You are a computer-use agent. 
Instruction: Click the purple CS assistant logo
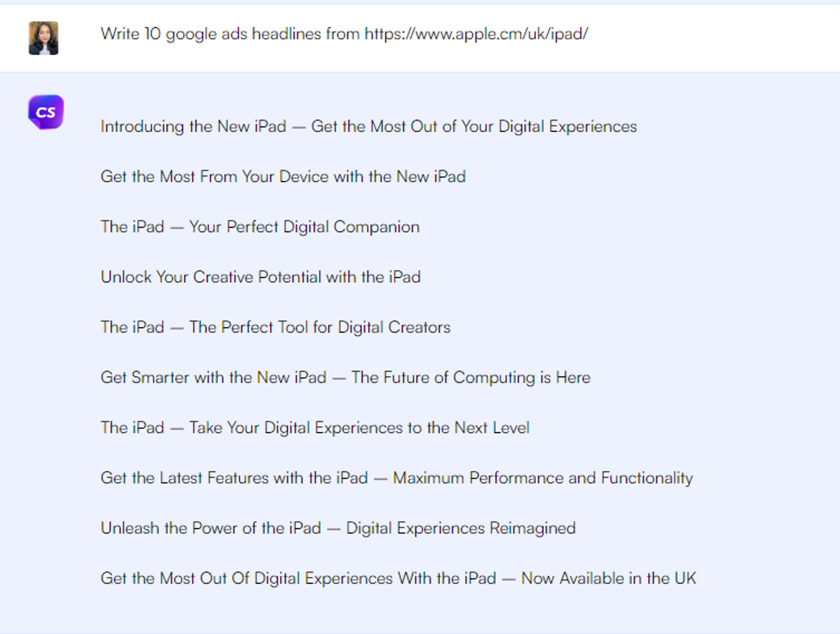coord(46,112)
